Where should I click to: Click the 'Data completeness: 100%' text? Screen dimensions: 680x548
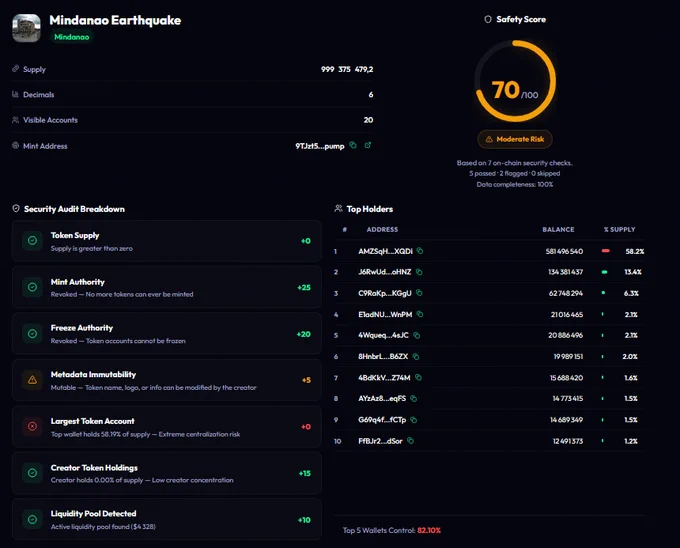click(x=515, y=184)
